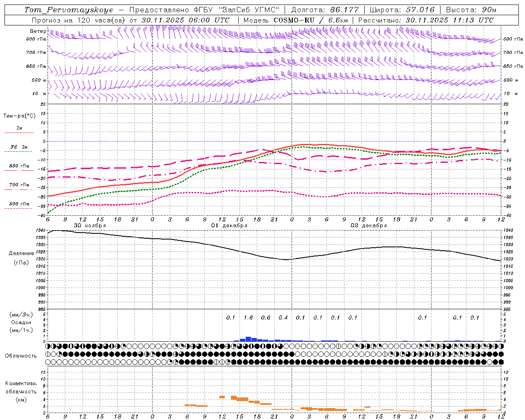Click the Давление pressure panel label
Viewport: 525px width, 420px height.
click(21, 253)
